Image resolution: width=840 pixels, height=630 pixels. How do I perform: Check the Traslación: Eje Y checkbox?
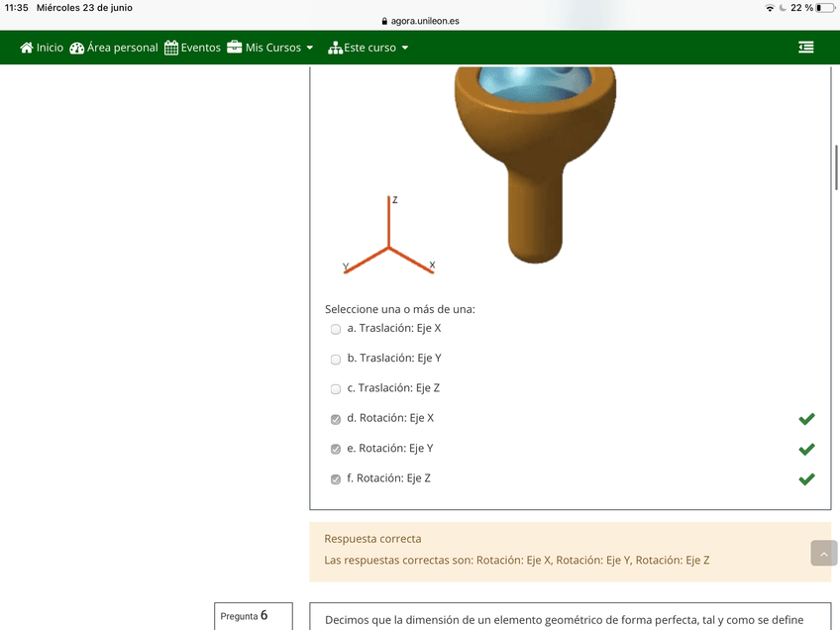tap(336, 360)
